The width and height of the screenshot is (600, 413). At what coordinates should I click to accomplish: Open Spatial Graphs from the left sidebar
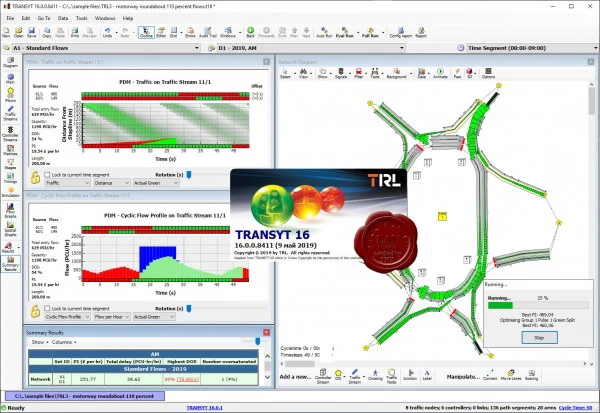point(10,229)
